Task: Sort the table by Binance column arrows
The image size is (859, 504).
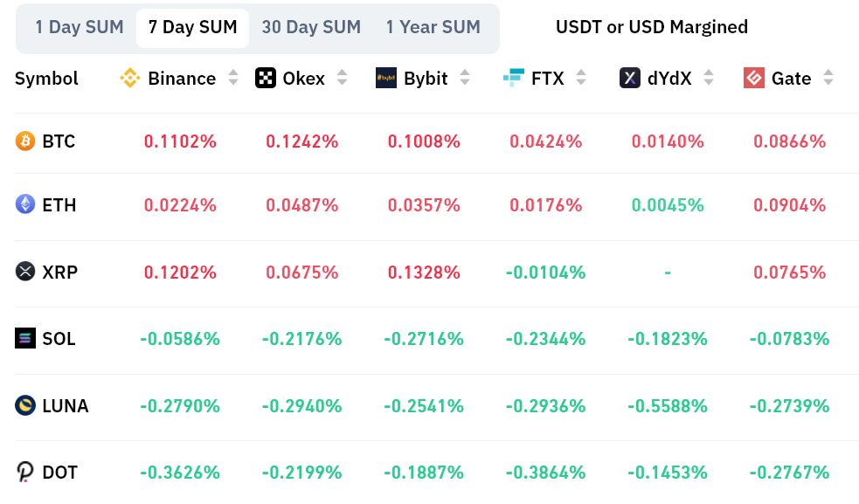Action: coord(233,79)
